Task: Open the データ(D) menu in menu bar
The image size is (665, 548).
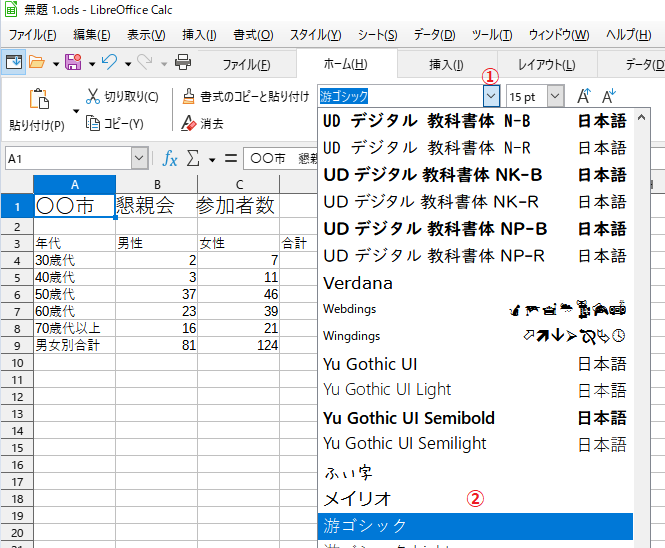Action: point(434,35)
